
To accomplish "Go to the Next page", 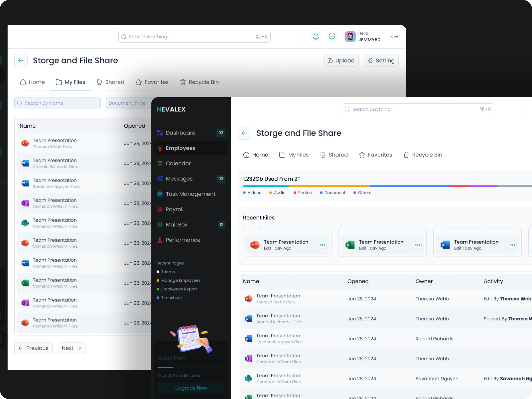I will click(71, 348).
